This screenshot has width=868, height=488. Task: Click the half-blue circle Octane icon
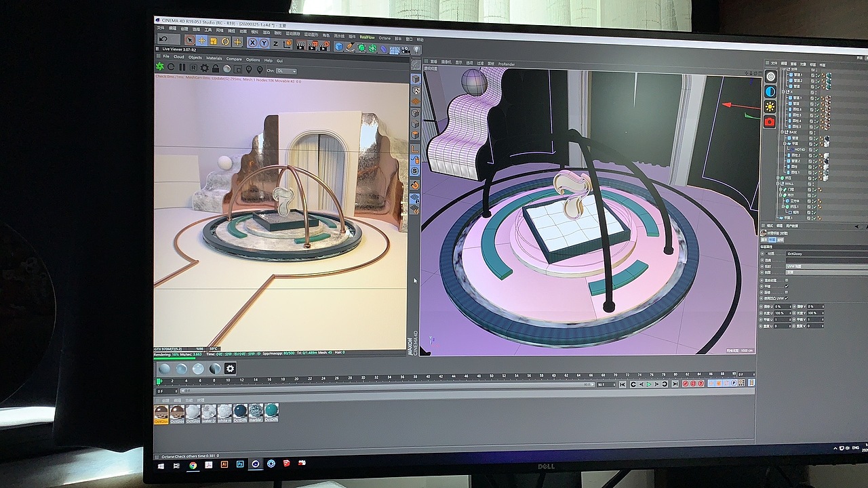click(x=770, y=91)
